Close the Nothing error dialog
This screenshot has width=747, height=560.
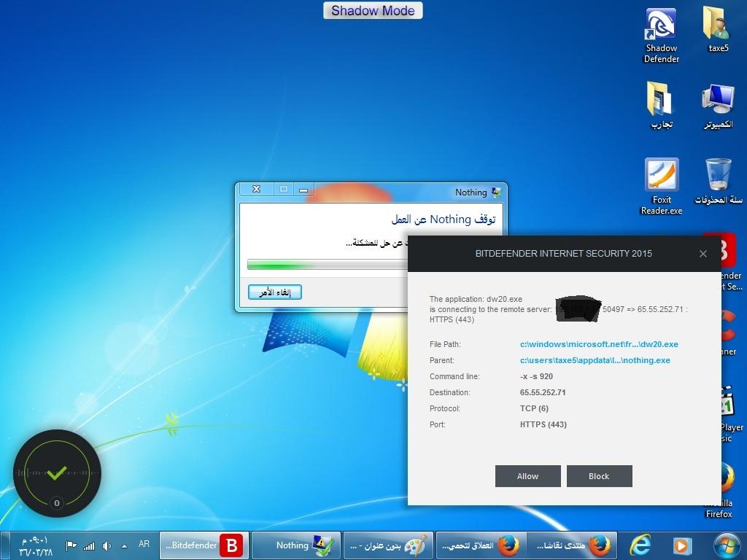[256, 189]
